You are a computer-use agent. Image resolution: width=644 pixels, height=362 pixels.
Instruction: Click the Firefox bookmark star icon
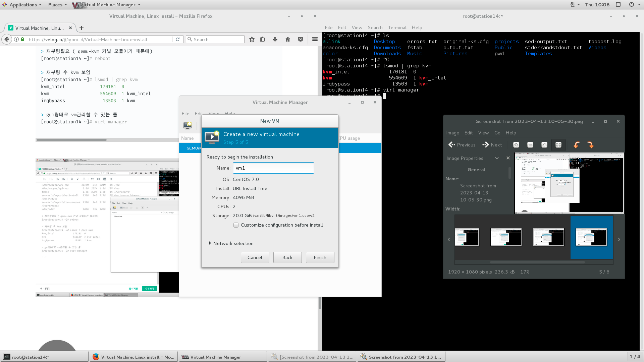pyautogui.click(x=252, y=39)
